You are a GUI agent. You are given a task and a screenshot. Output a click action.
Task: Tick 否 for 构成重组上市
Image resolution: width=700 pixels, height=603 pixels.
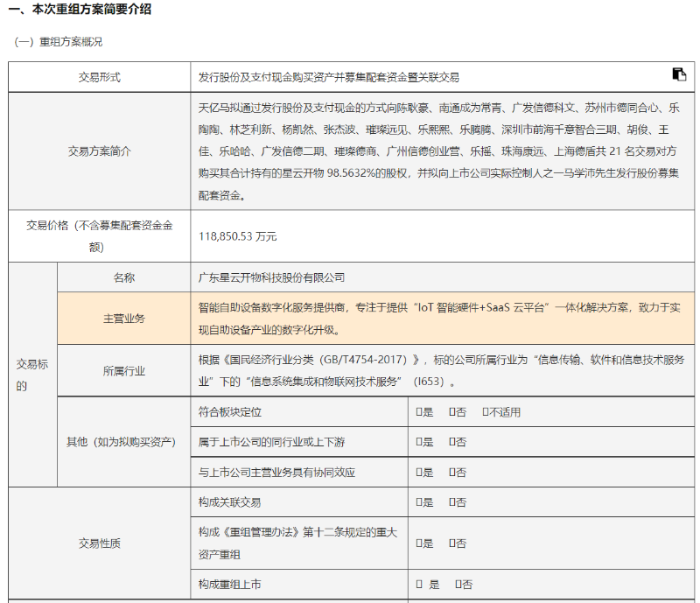[458, 584]
